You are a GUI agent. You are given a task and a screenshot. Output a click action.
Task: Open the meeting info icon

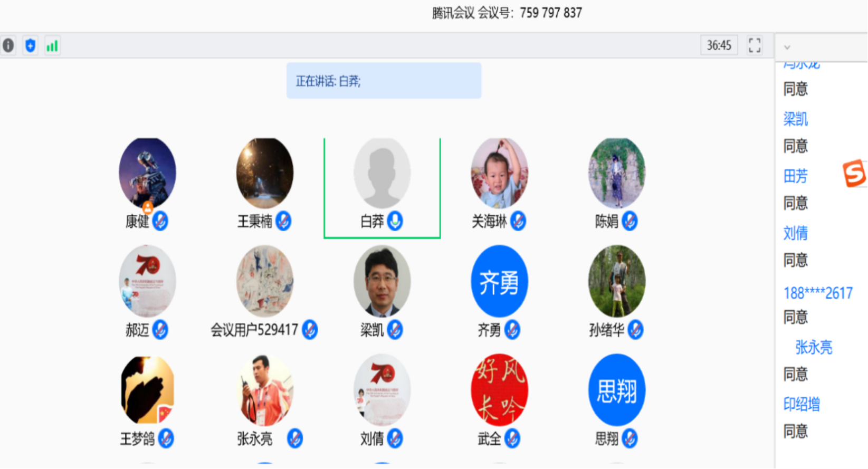coord(8,45)
